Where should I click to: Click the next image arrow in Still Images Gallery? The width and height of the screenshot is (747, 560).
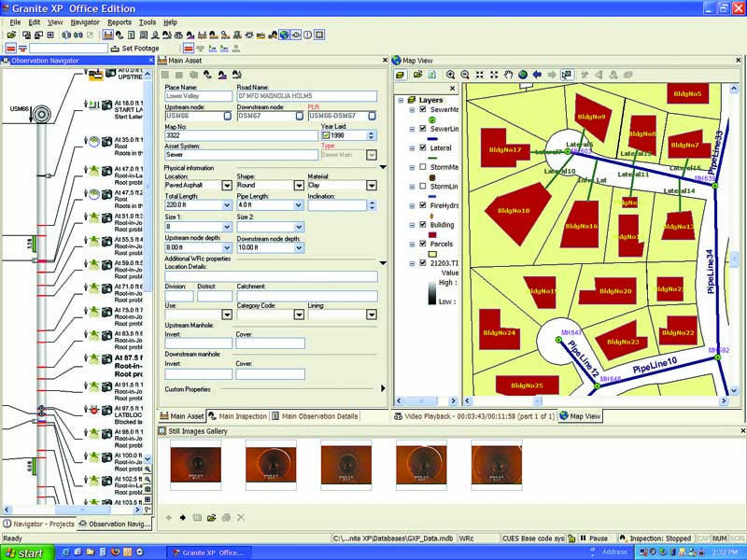[182, 518]
